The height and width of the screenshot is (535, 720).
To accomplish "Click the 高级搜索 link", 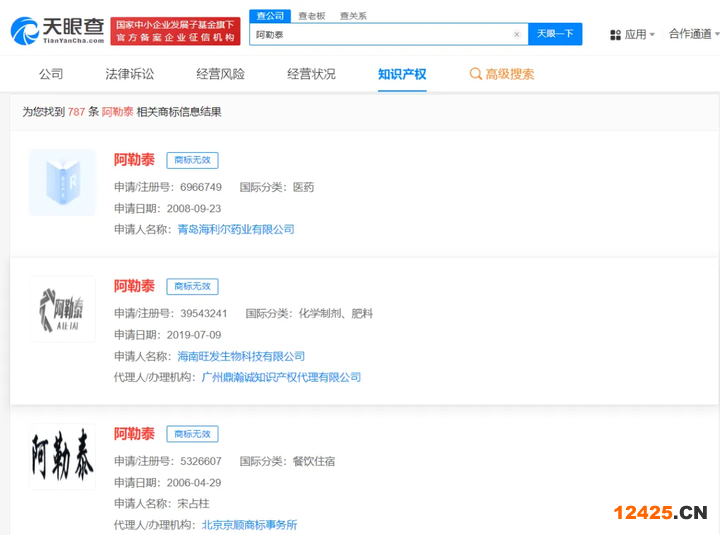I will click(x=510, y=74).
